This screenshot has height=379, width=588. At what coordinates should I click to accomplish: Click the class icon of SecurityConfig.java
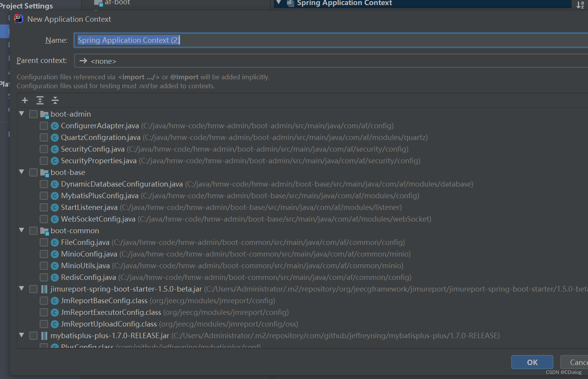55,149
